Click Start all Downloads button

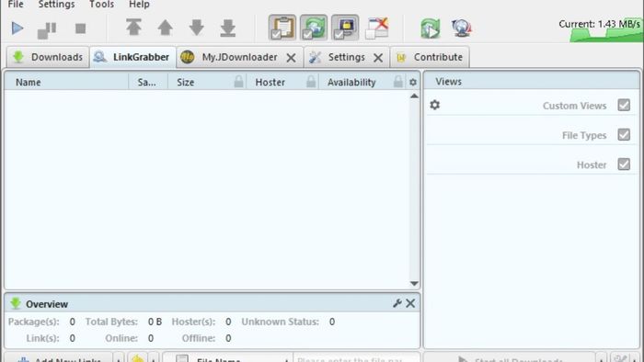tap(510, 358)
